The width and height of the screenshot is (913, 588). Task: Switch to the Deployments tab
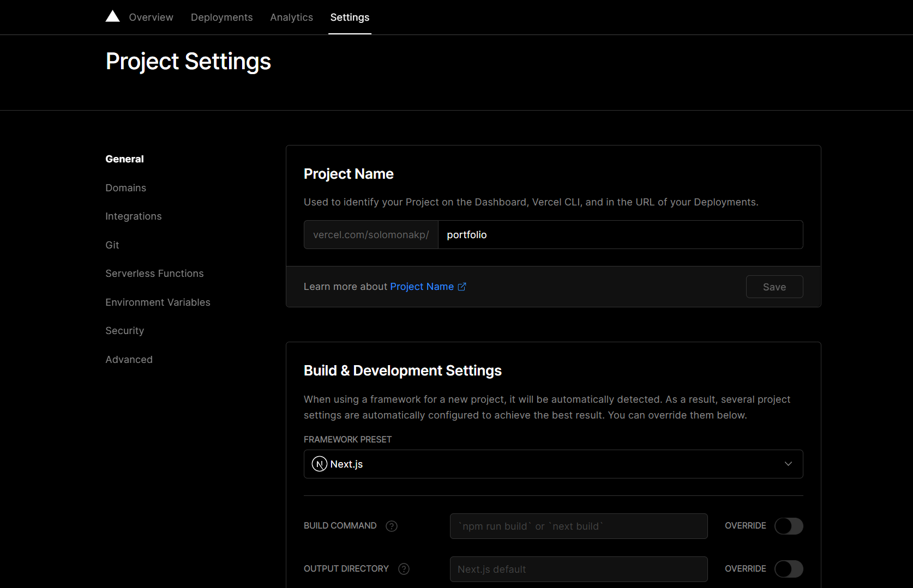point(221,17)
